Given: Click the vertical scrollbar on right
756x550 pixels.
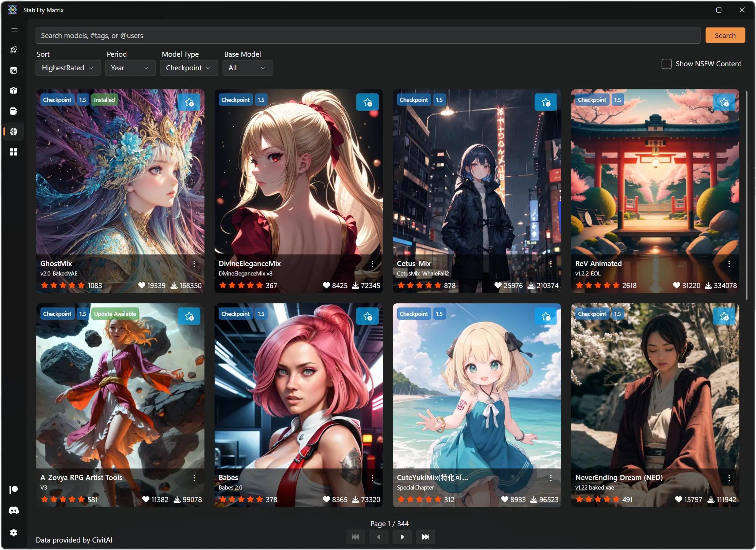Looking at the screenshot, I should [x=746, y=195].
